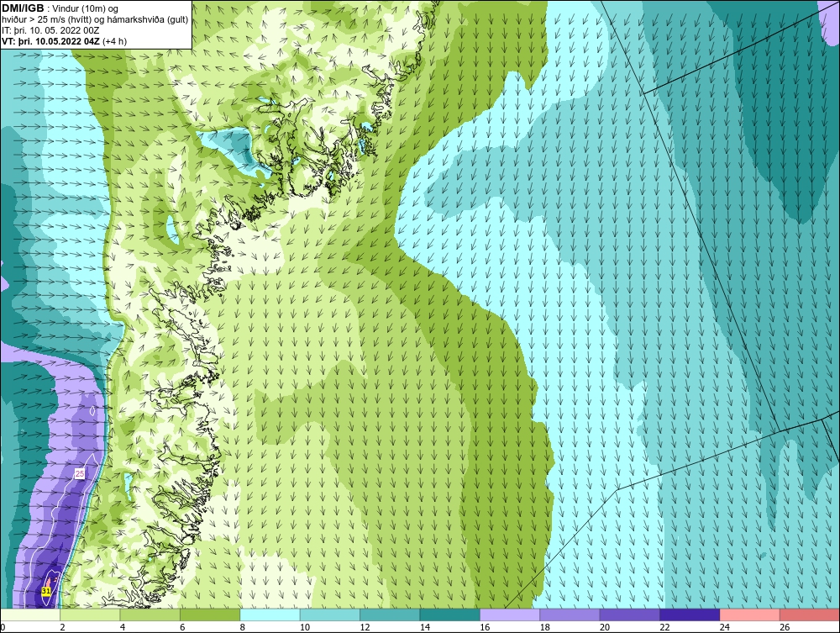Click the legend scale value '20'
Viewport: 840px width, 633px height.
tap(604, 627)
